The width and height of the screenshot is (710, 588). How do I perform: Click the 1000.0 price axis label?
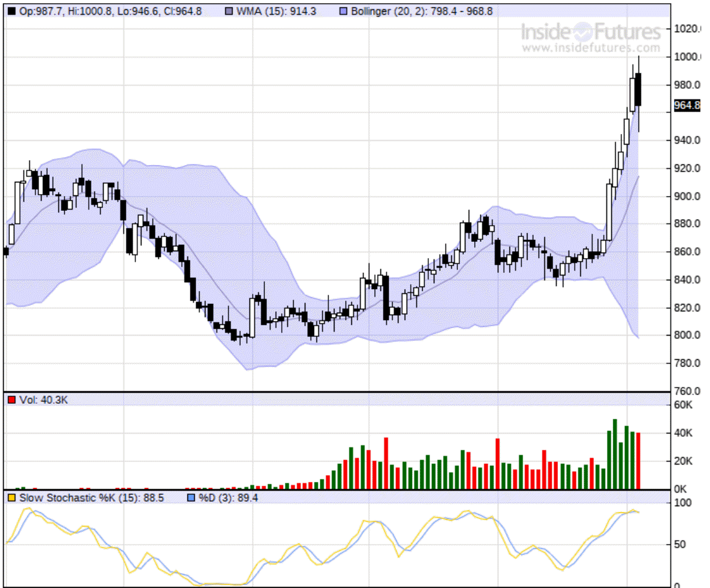(x=688, y=56)
